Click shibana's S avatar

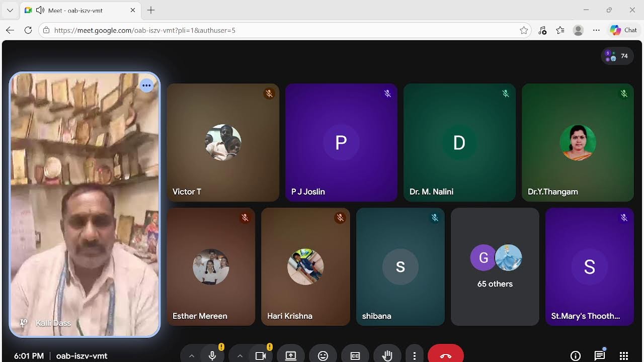tap(400, 266)
